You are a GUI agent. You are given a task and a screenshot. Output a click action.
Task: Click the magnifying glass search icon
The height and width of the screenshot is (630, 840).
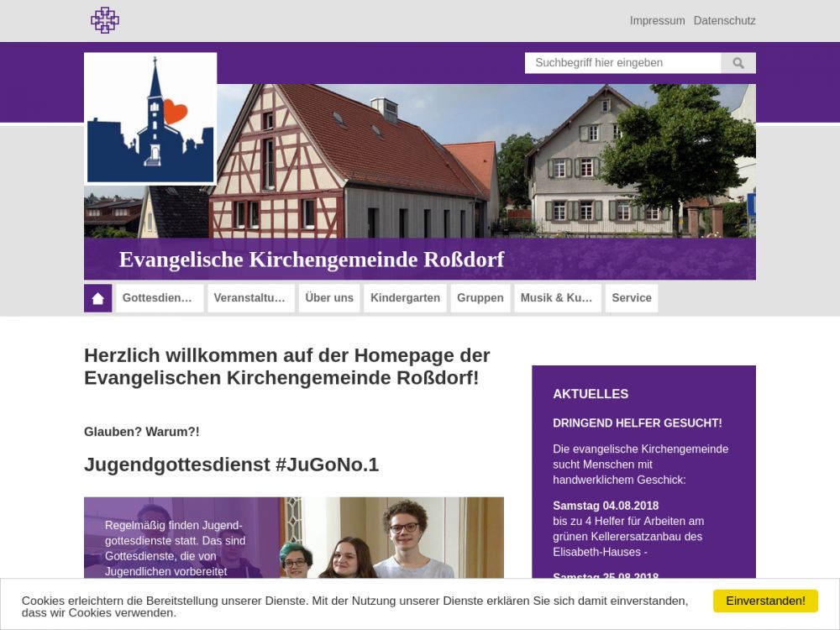point(738,63)
